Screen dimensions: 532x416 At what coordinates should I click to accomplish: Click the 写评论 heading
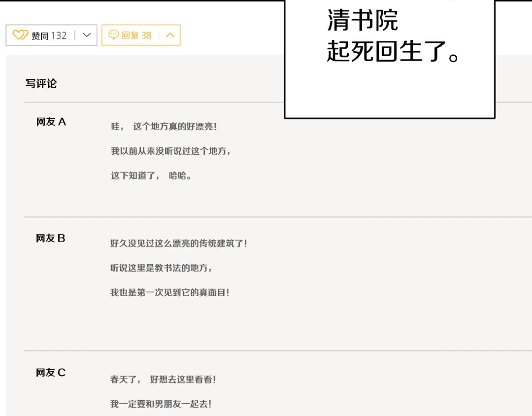(x=41, y=83)
